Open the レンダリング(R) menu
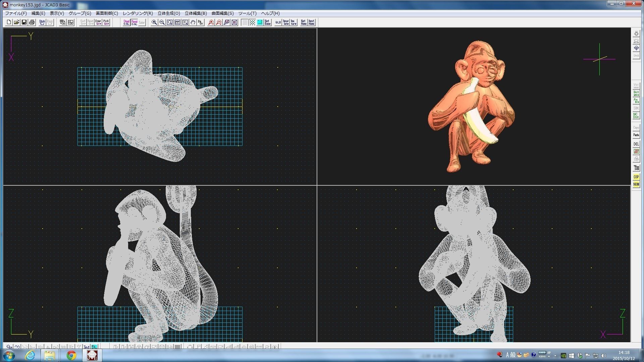 (138, 13)
